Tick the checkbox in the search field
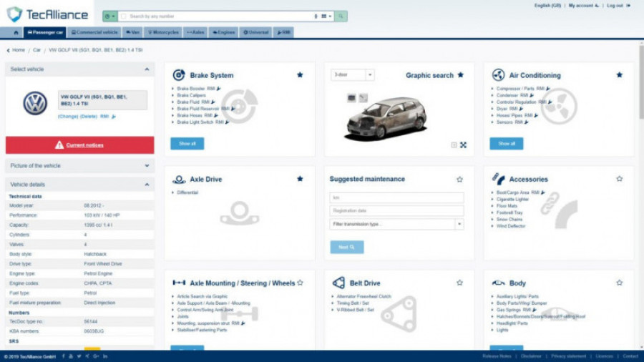Image resolution: width=644 pixels, height=362 pixels. click(124, 16)
